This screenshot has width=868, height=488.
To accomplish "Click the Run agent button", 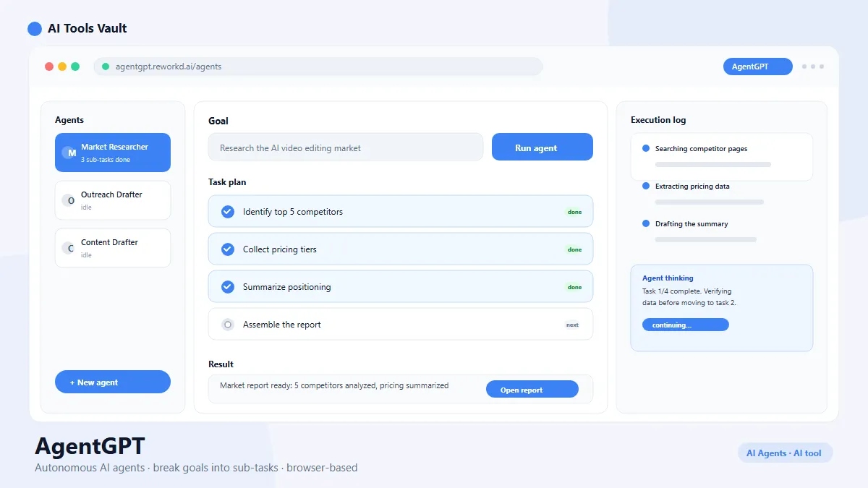I will (x=542, y=147).
